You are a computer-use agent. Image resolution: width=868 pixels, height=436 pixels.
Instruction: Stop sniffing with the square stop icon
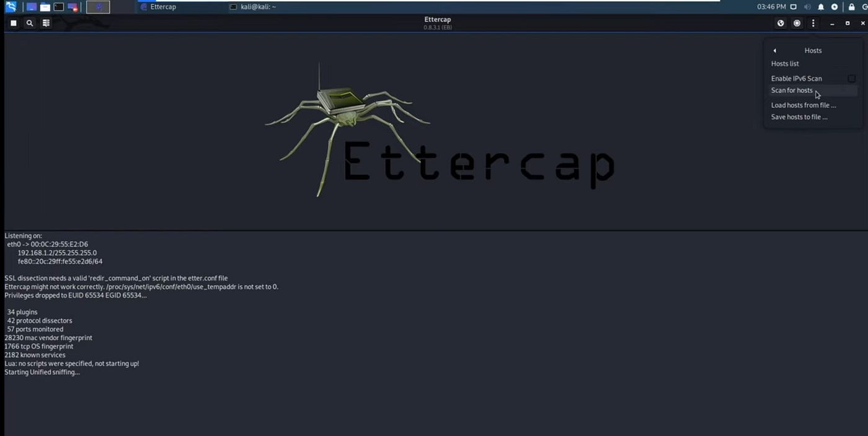coord(13,23)
